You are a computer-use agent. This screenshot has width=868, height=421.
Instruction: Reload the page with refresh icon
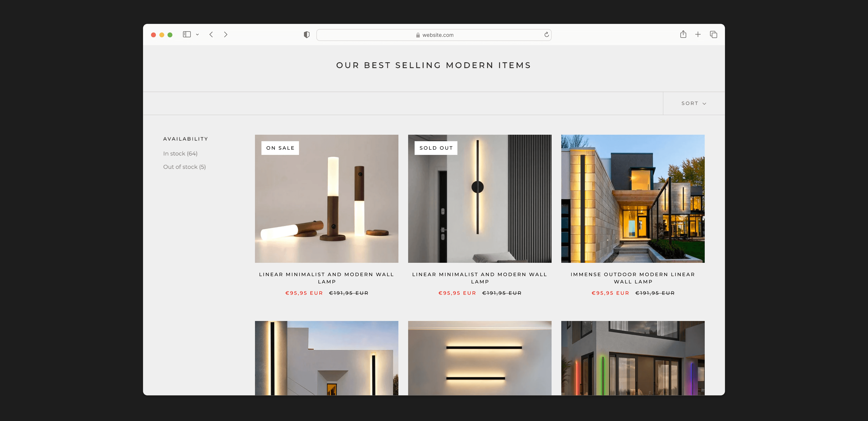point(546,34)
